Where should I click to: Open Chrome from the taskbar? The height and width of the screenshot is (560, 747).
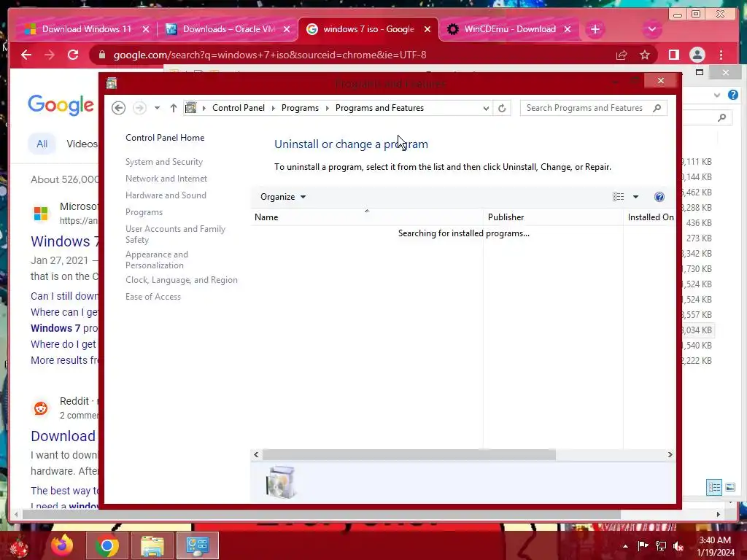[x=107, y=545]
